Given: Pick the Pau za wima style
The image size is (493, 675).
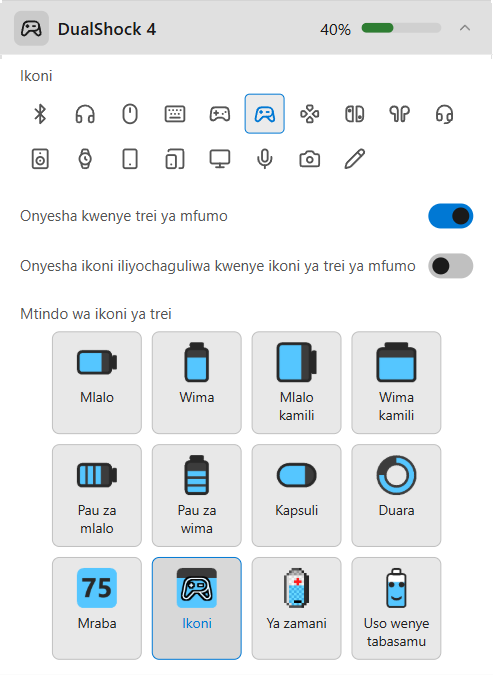Looking at the screenshot, I should 197,495.
